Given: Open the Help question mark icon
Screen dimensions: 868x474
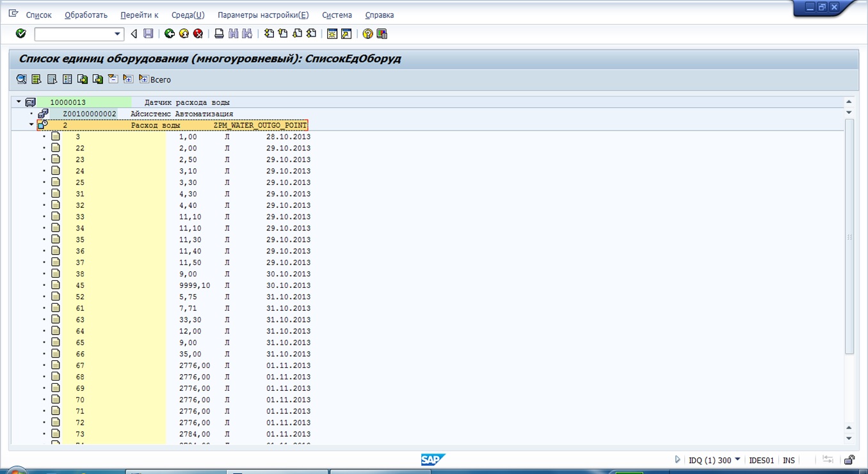Looking at the screenshot, I should click(367, 33).
